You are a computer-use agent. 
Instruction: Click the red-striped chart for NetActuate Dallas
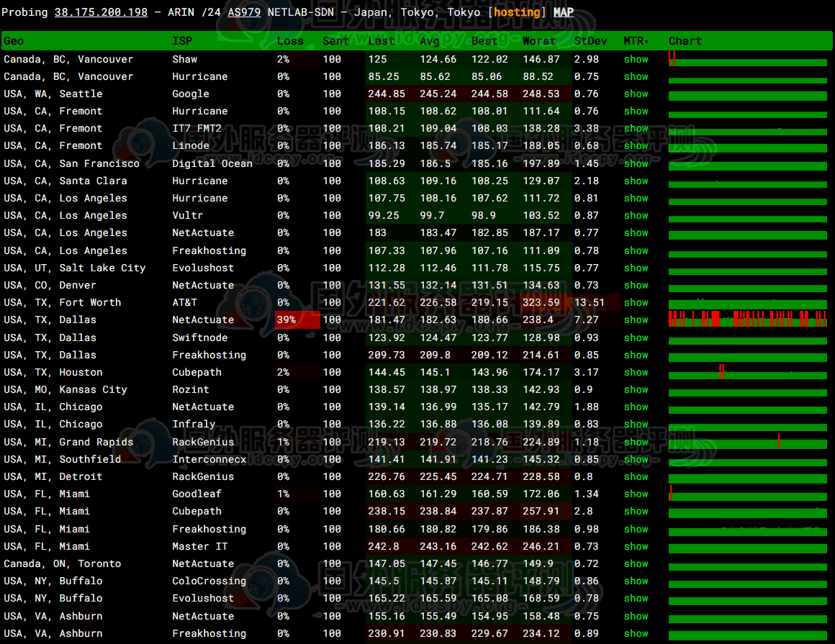point(748,319)
